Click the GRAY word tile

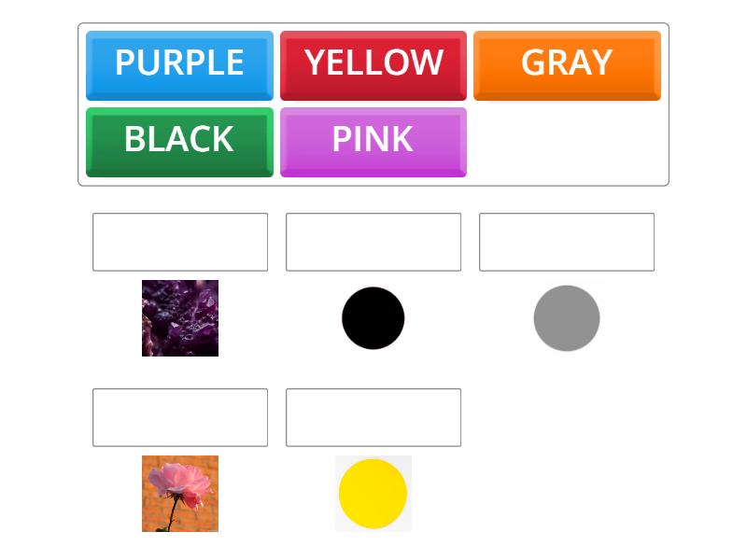pyautogui.click(x=567, y=63)
